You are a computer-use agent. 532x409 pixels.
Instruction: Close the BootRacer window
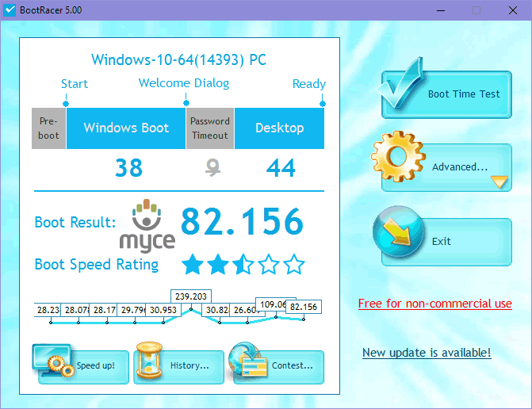513,10
